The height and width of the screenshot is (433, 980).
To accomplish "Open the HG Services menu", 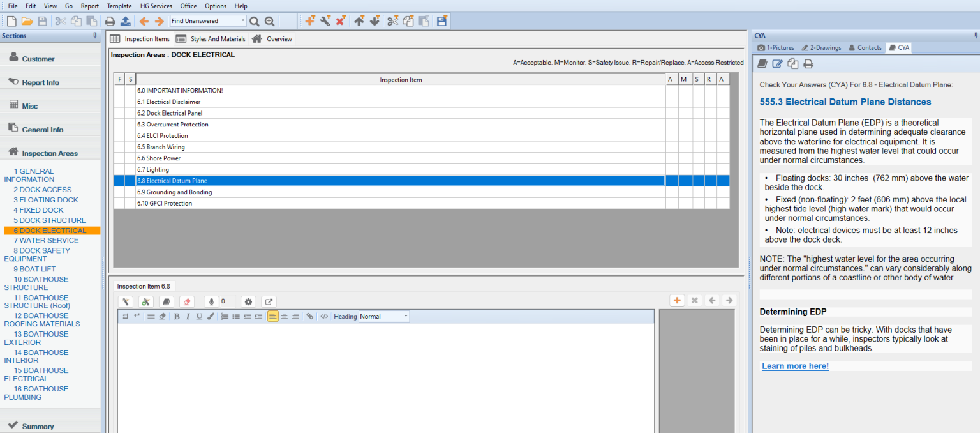I will [156, 6].
